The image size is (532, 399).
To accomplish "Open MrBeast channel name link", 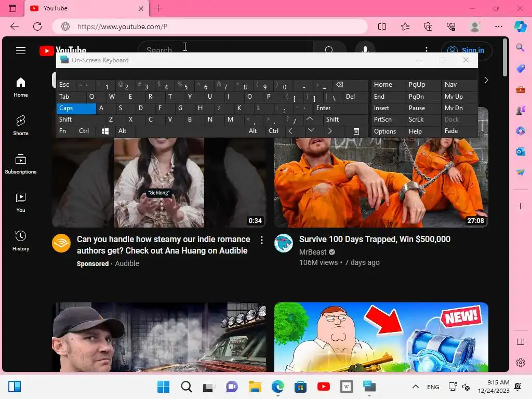I will tap(312, 252).
